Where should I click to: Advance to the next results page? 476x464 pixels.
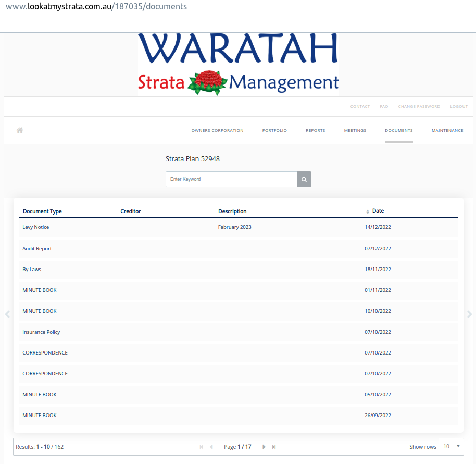264,447
